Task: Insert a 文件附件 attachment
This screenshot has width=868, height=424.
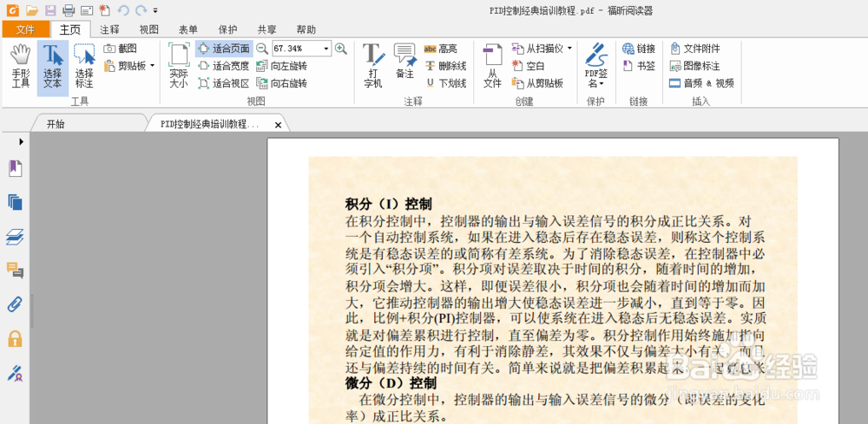Action: [695, 49]
